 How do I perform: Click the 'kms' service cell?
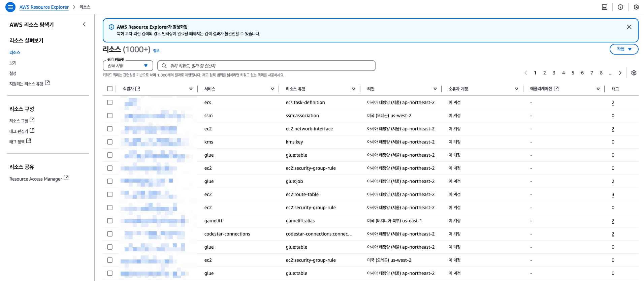[x=209, y=142]
